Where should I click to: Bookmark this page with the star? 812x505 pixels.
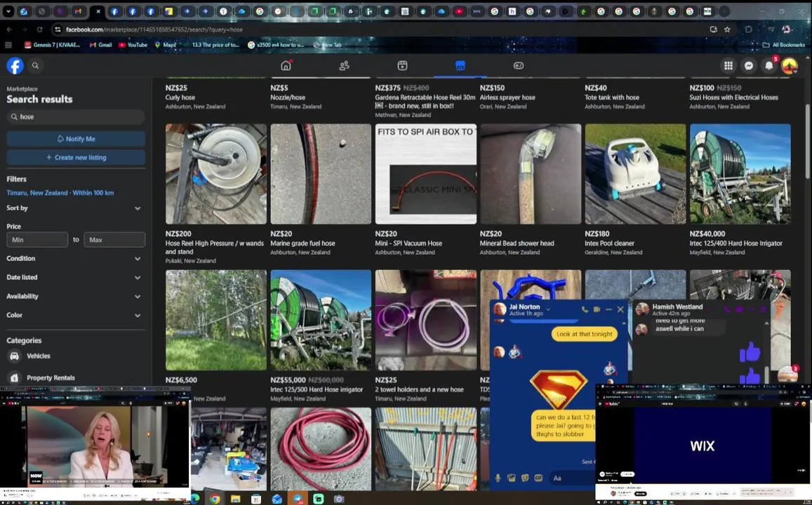click(x=727, y=29)
